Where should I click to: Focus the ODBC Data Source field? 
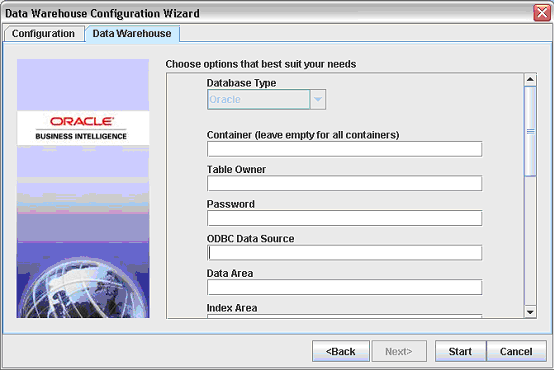344,253
